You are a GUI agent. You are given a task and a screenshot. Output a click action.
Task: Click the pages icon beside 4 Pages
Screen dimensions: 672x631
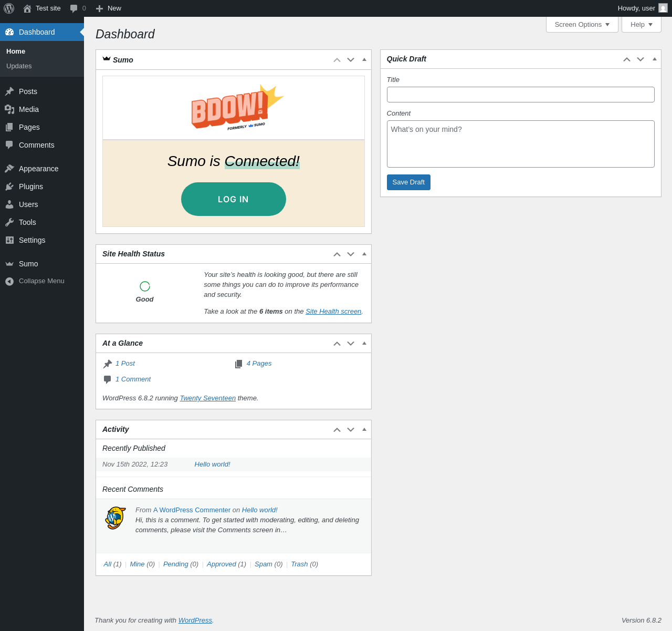click(x=239, y=364)
